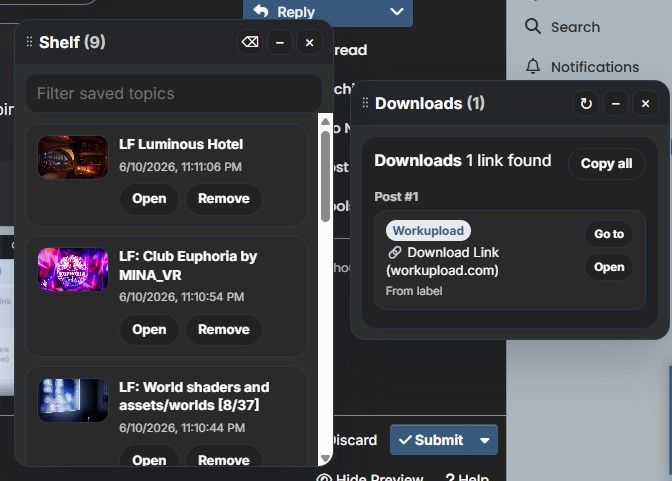Click the LF Luminous Hotel title

click(181, 144)
